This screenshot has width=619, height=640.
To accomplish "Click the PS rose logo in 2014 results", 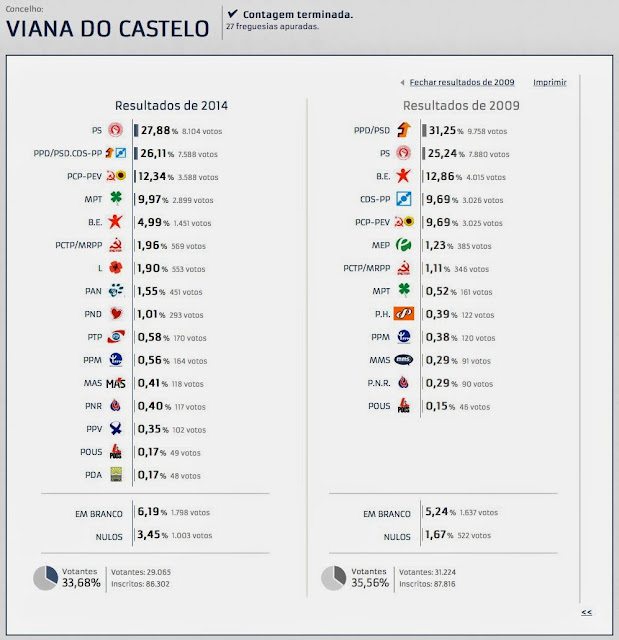I will pyautogui.click(x=115, y=130).
